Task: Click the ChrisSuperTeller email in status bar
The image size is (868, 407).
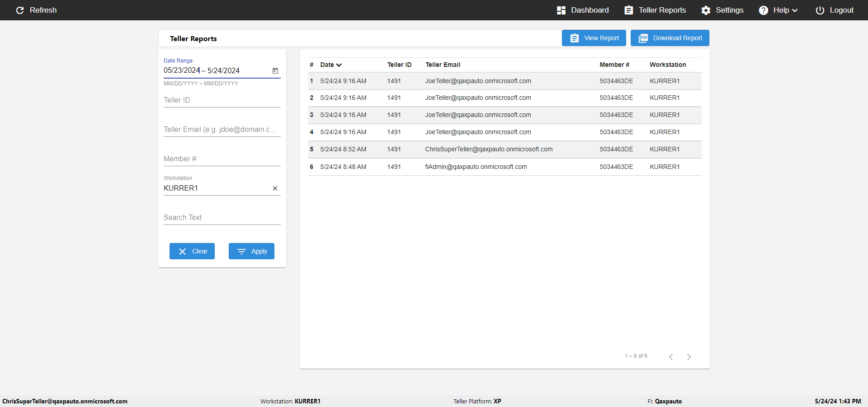Action: (65, 401)
